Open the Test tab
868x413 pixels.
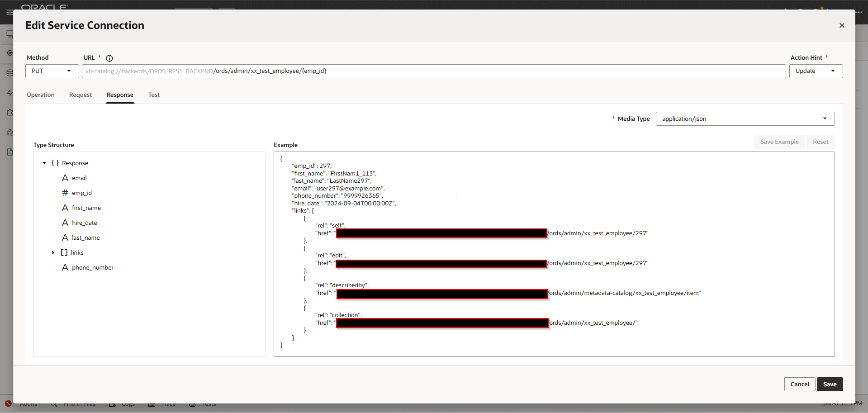coord(154,95)
